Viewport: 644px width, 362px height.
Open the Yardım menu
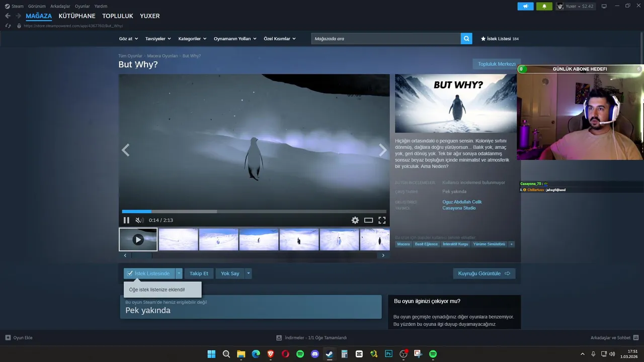101,6
